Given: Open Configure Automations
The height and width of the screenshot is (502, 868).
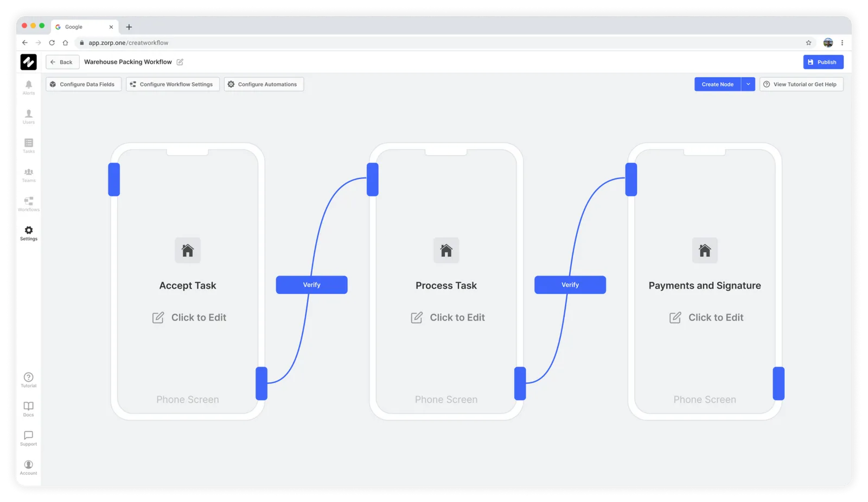Looking at the screenshot, I should click(x=264, y=84).
